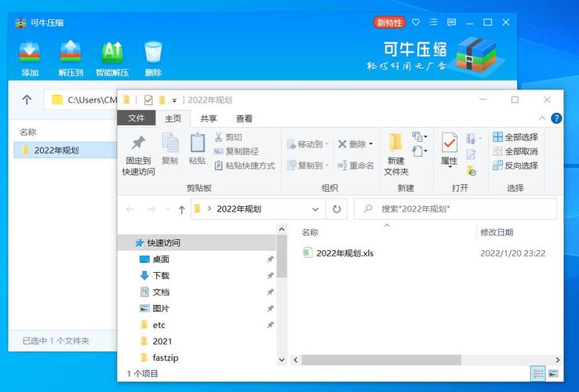579x392 pixels.
Task: Click 全部选择 select all
Action: pos(515,137)
